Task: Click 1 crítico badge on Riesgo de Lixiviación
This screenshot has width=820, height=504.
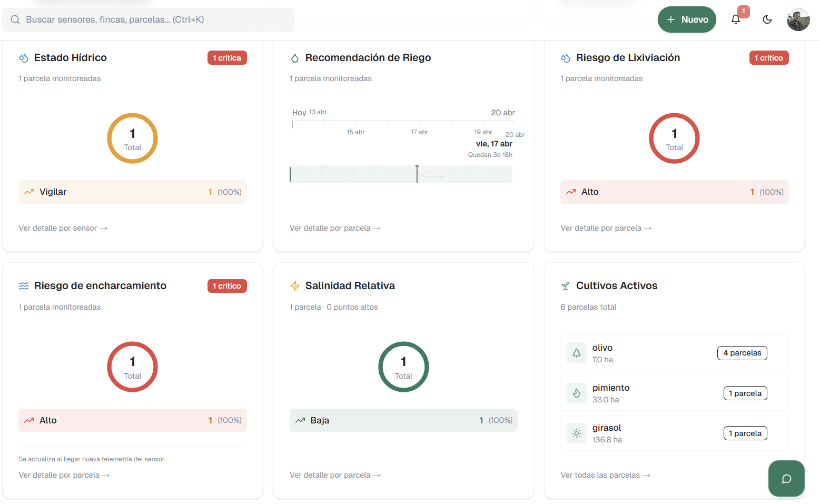Action: (769, 58)
